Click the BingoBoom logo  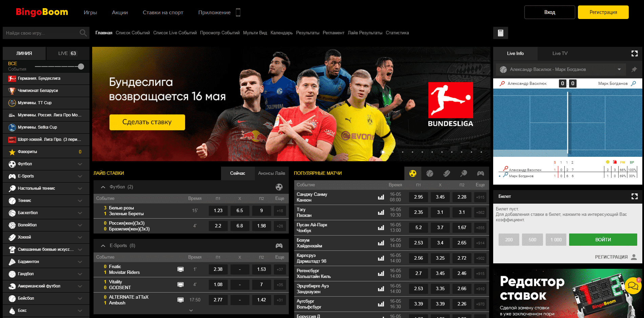(x=42, y=12)
